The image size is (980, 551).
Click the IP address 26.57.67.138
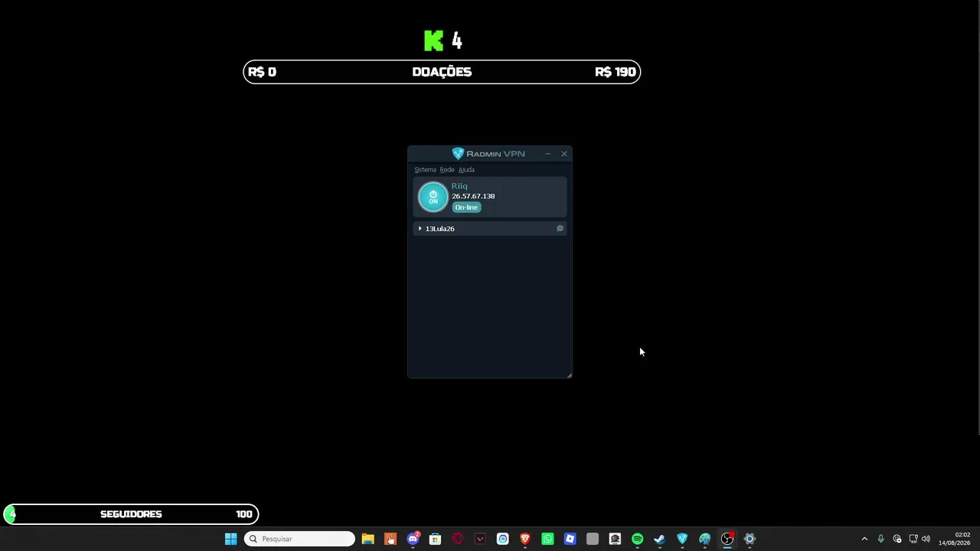[473, 196]
